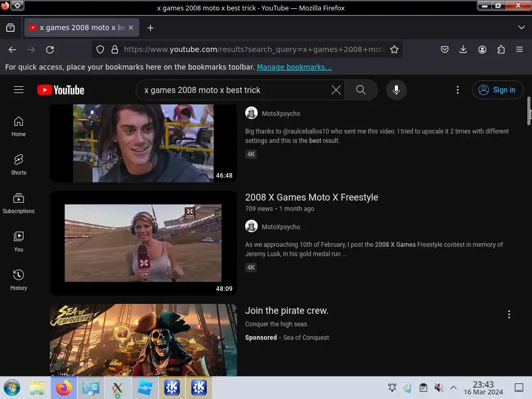
Task: Open Subscriptions in the sidebar
Action: (x=19, y=203)
